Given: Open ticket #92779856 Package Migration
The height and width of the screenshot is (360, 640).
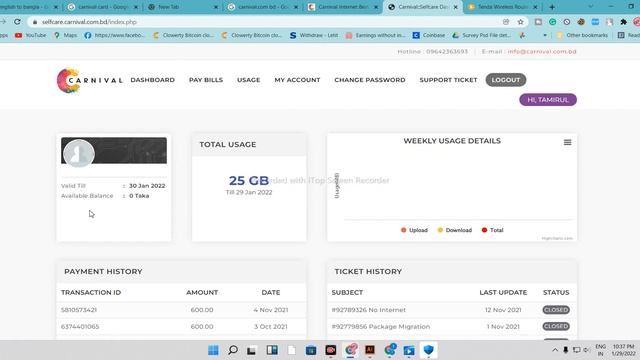Looking at the screenshot, I should pos(381,327).
